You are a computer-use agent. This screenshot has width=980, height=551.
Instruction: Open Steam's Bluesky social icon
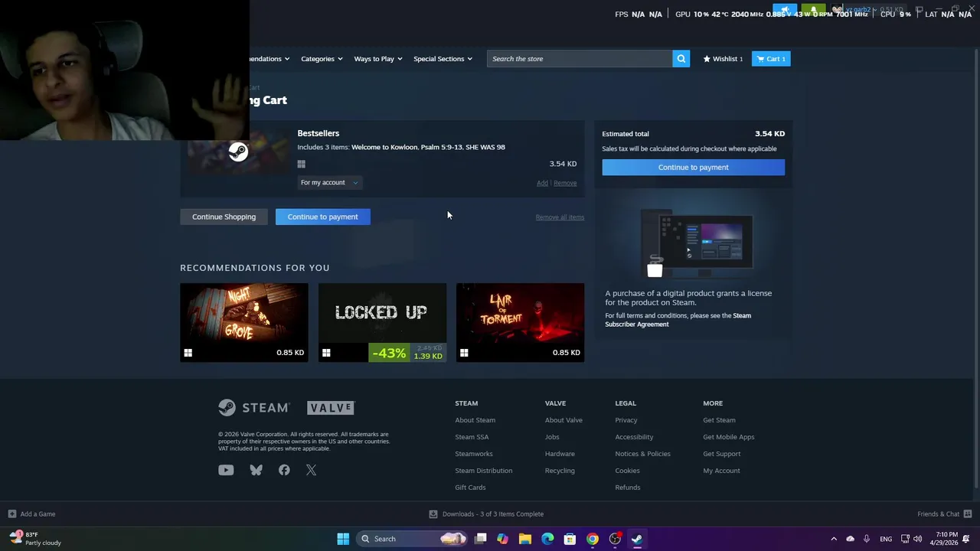[256, 470]
